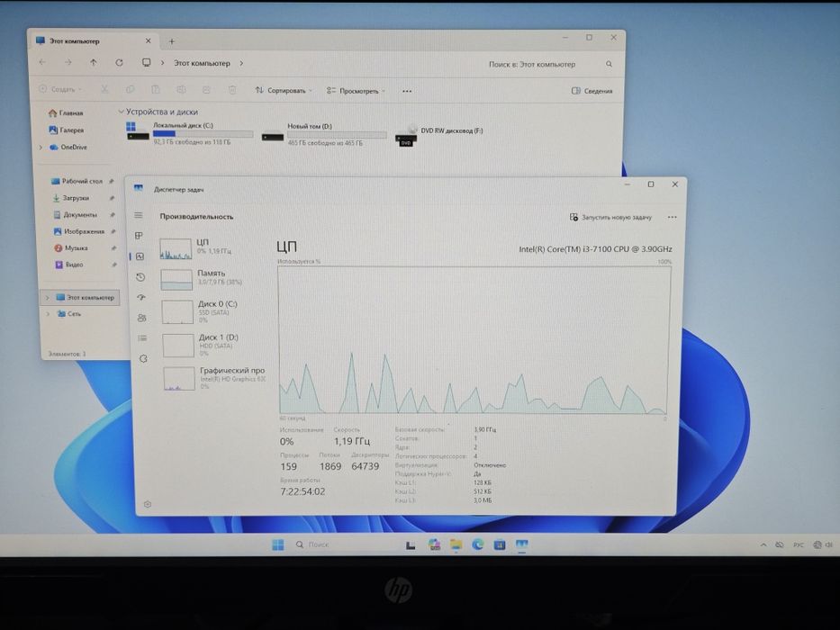The image size is (840, 630).
Task: Click Copy icon in File Explorer toolbar
Action: click(131, 89)
